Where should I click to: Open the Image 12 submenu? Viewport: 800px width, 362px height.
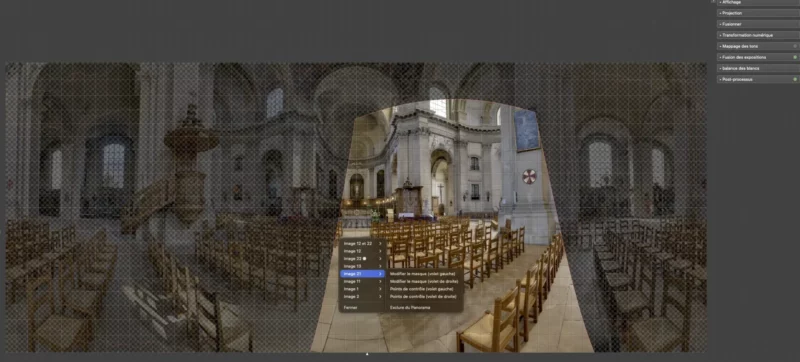[362, 251]
